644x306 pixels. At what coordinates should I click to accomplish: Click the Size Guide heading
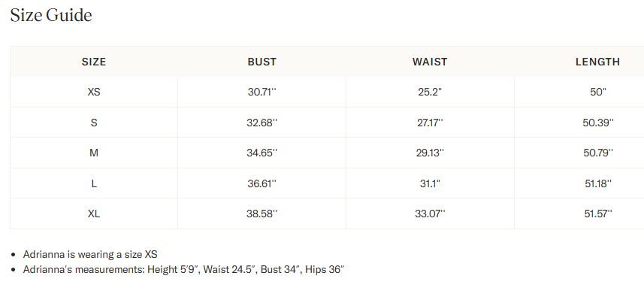pyautogui.click(x=51, y=15)
